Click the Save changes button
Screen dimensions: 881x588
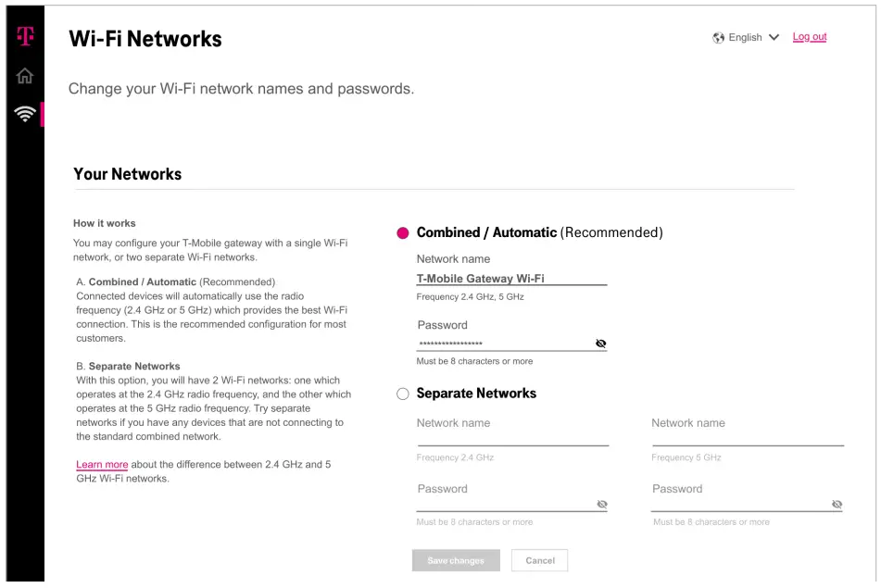[x=455, y=560]
